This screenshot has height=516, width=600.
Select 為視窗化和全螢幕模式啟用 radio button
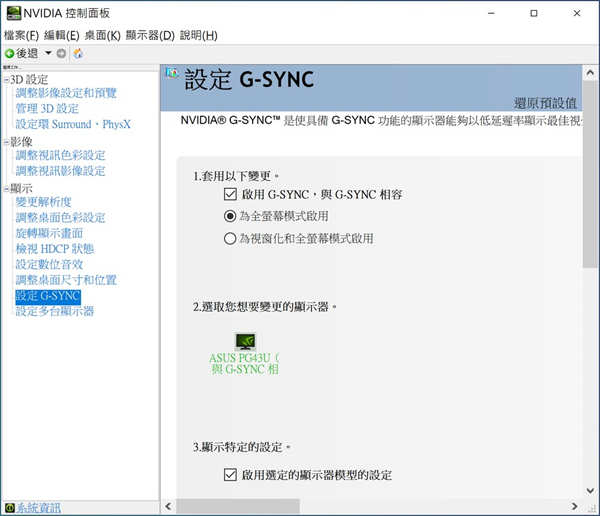tap(230, 239)
